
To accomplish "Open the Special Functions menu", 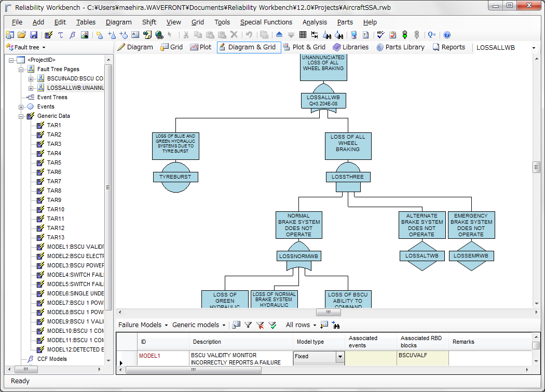I will (x=266, y=22).
